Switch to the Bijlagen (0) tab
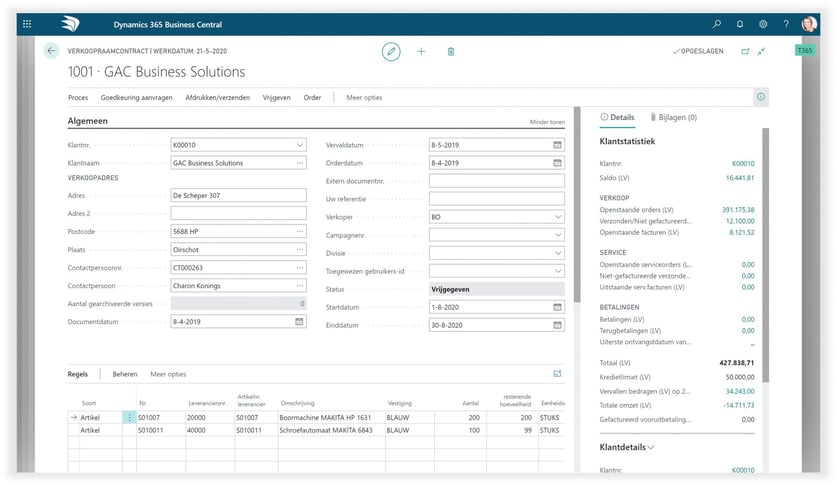The width and height of the screenshot is (837, 486). (x=674, y=117)
